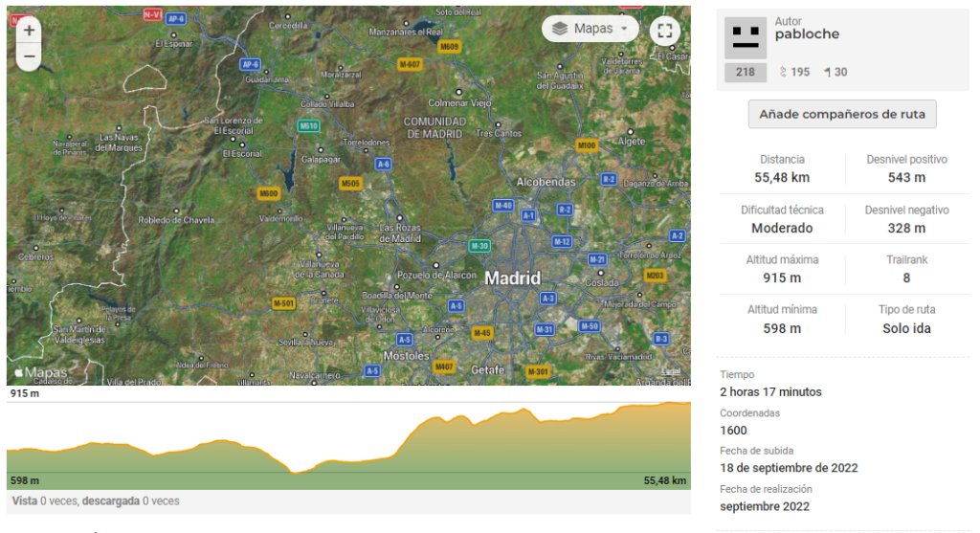Viewport: 980px width, 533px height.
Task: Click the yellow M600 road marker
Action: (x=268, y=193)
